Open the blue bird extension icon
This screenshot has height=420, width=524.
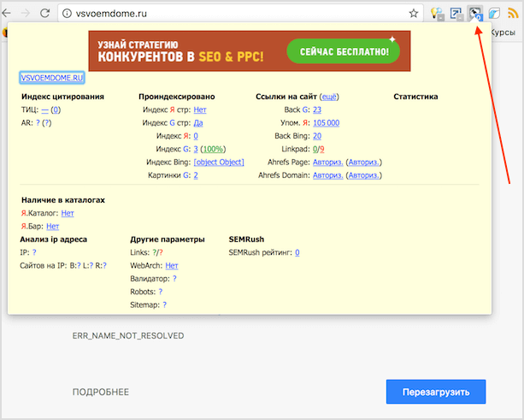click(x=494, y=14)
